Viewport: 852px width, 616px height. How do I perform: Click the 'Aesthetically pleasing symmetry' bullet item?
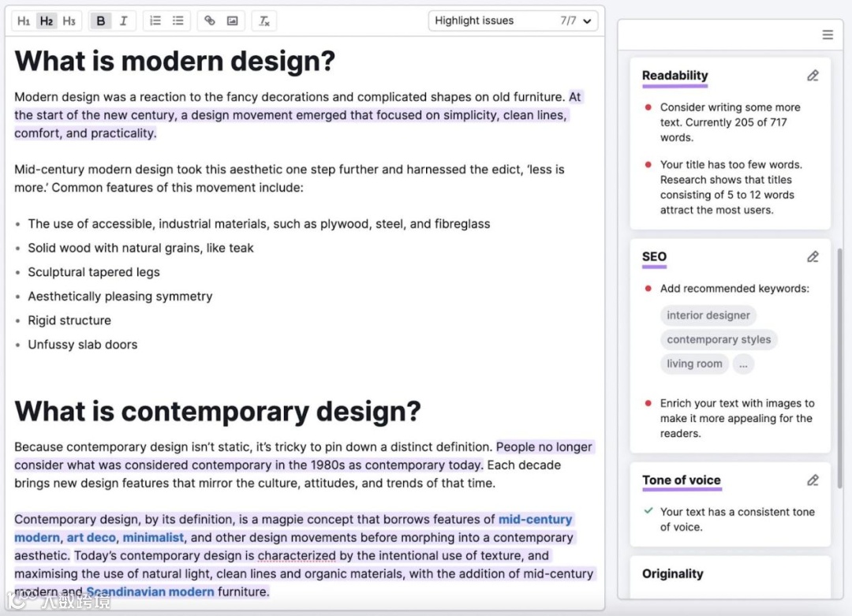point(120,296)
